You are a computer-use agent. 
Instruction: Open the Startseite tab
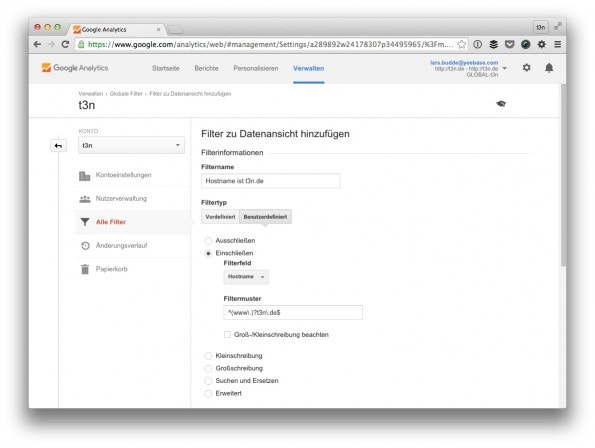click(x=165, y=68)
